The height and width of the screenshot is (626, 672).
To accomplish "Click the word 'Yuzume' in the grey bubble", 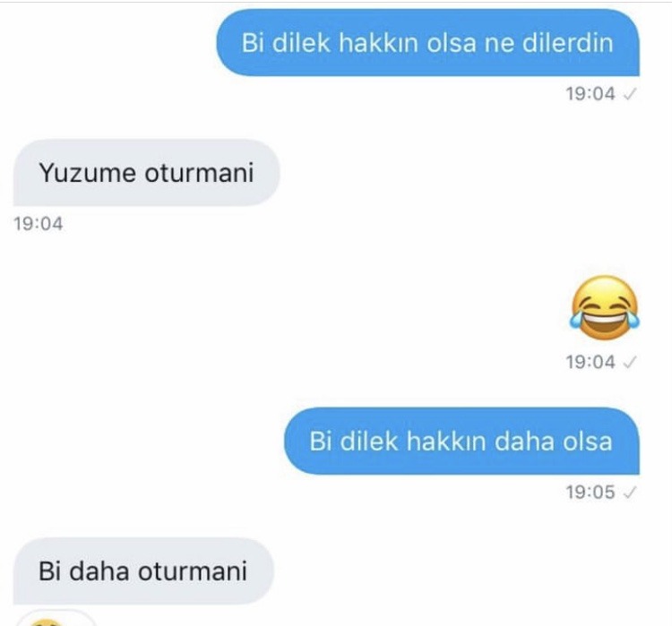I will click(87, 173).
